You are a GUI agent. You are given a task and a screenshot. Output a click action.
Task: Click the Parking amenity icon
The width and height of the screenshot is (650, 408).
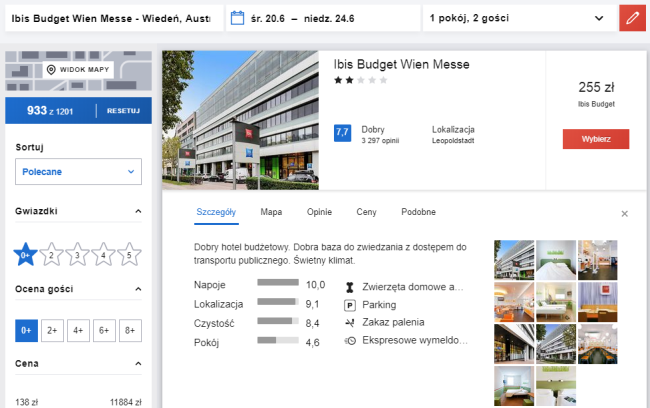coord(350,305)
